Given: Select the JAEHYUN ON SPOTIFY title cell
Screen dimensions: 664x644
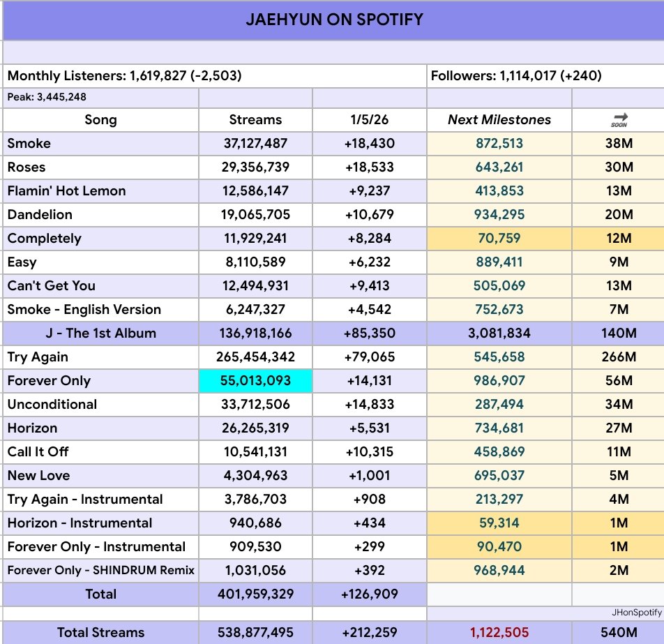Looking at the screenshot, I should coord(333,20).
